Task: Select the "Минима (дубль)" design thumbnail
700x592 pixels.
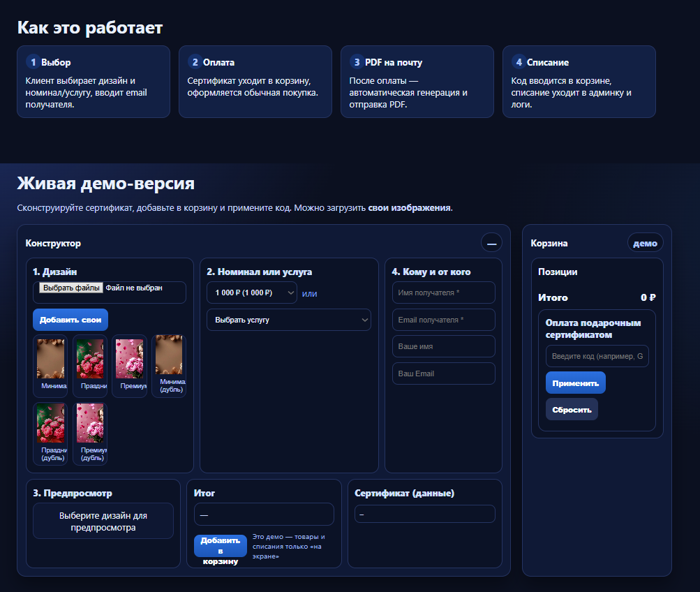Action: click(x=169, y=362)
